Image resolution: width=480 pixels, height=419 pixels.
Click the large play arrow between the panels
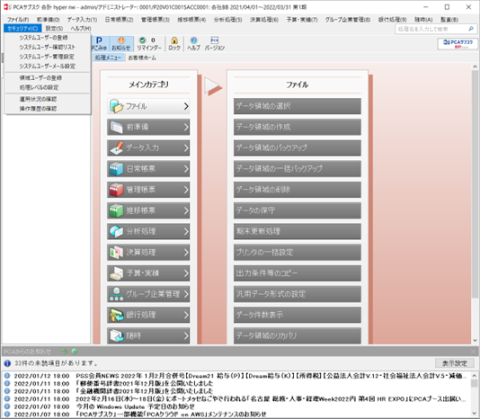(x=213, y=87)
